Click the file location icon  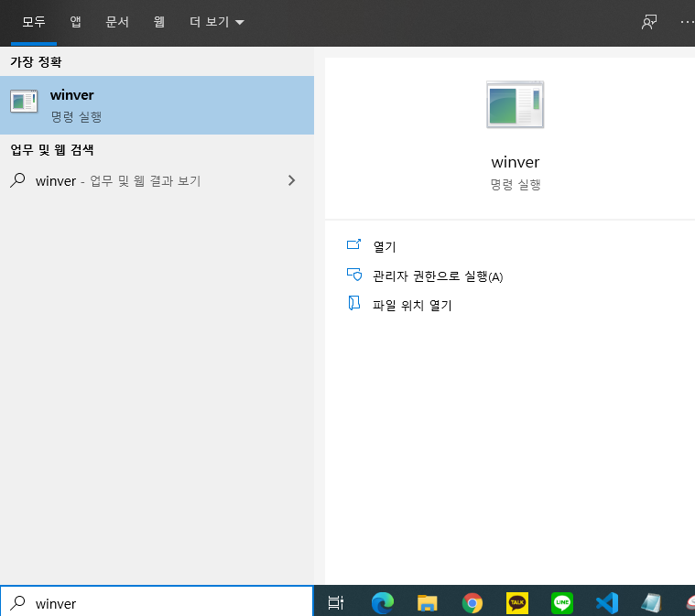click(x=353, y=303)
